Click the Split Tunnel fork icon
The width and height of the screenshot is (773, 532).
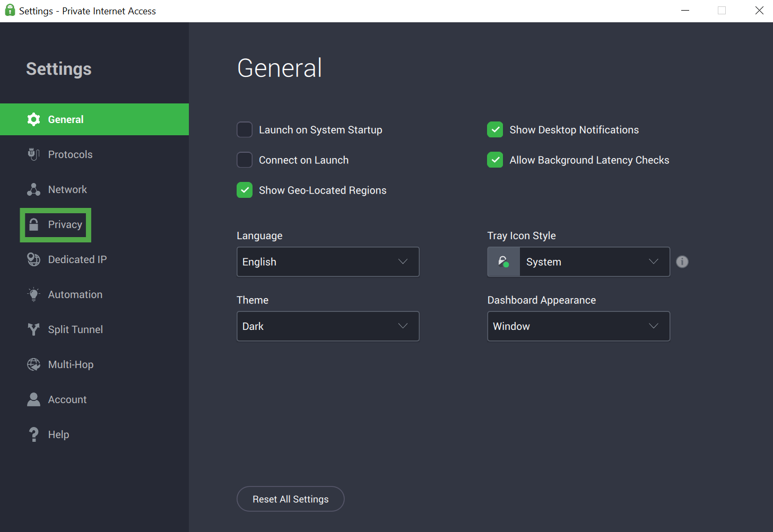(x=33, y=329)
